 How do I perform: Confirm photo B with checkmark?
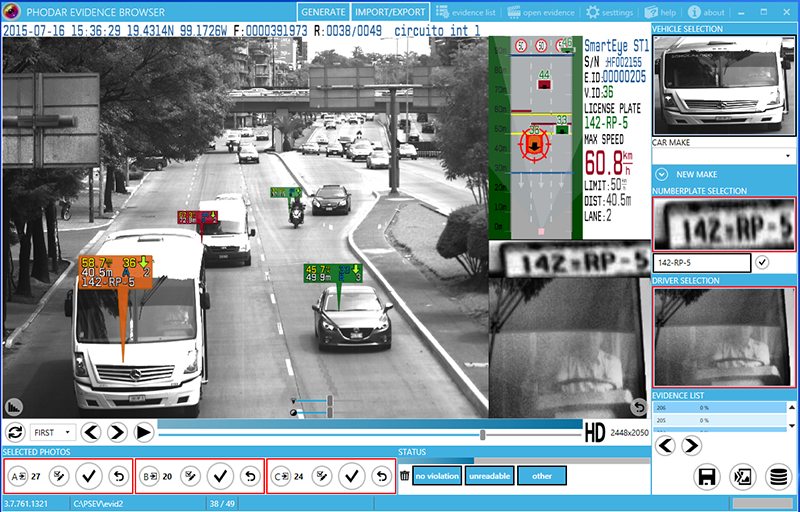pos(220,476)
